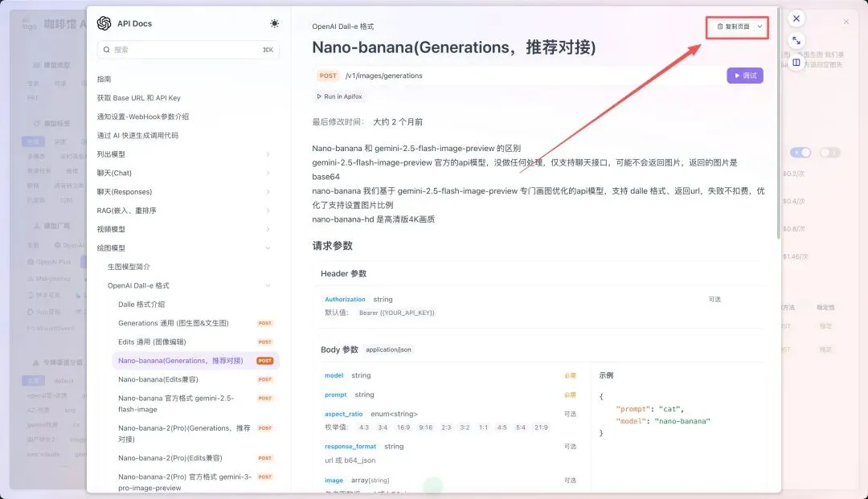Click the response_format parameter name
868x499 pixels.
point(350,447)
